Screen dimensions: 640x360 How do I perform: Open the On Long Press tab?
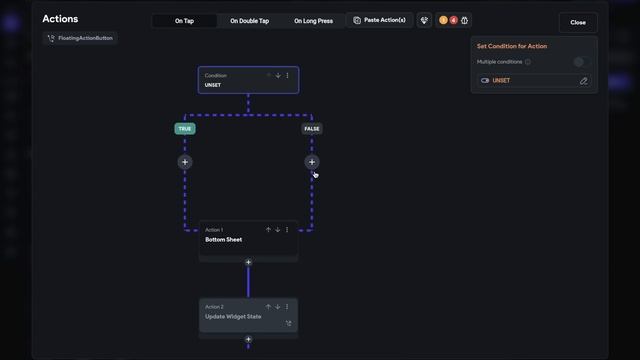click(x=313, y=21)
